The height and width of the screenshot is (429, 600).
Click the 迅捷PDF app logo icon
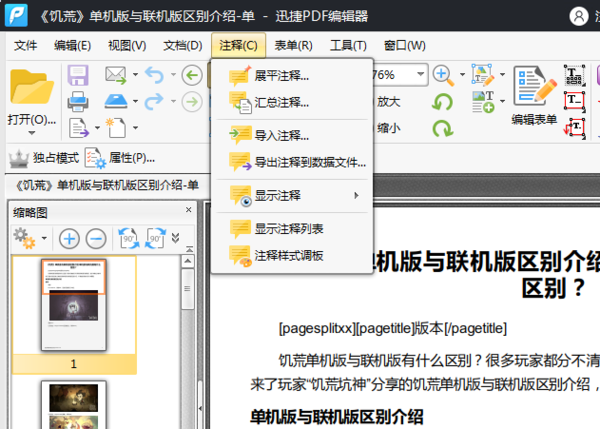16,15
